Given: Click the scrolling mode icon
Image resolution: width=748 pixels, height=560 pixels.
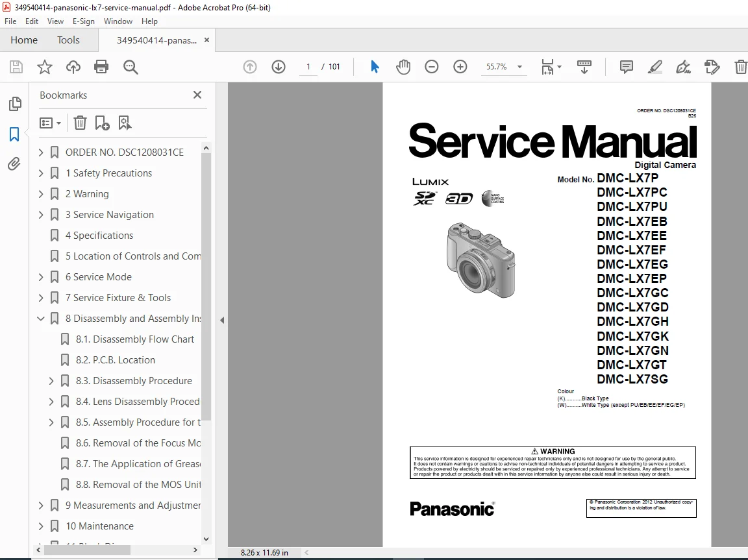Looking at the screenshot, I should pos(584,67).
